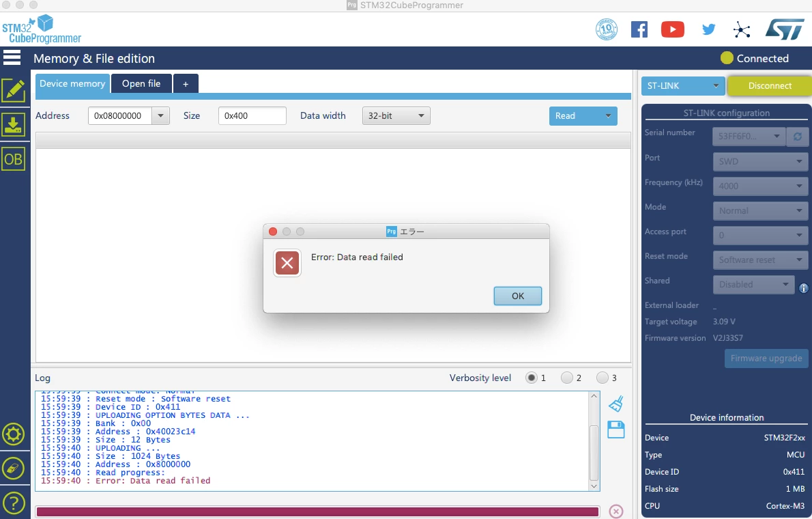Click the Device STM32F2xx value
This screenshot has height=519, width=812.
pos(784,438)
